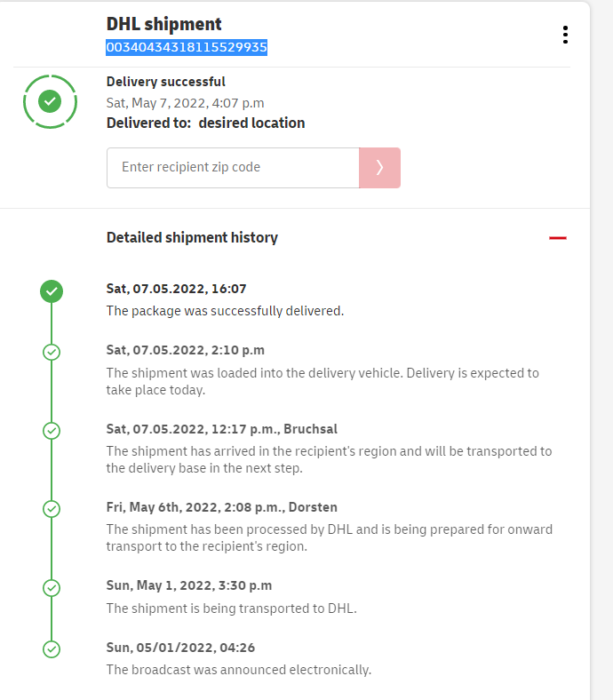Select the Sat 07.05.2022 12:17 p.m. Bruchsal heading
Screen dimensions: 613x700
click(221, 429)
